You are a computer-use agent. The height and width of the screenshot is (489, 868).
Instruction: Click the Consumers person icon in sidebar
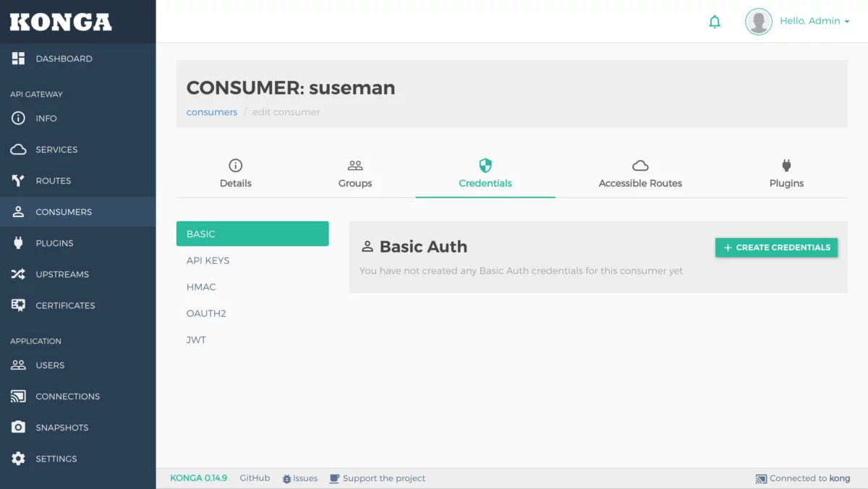point(18,212)
